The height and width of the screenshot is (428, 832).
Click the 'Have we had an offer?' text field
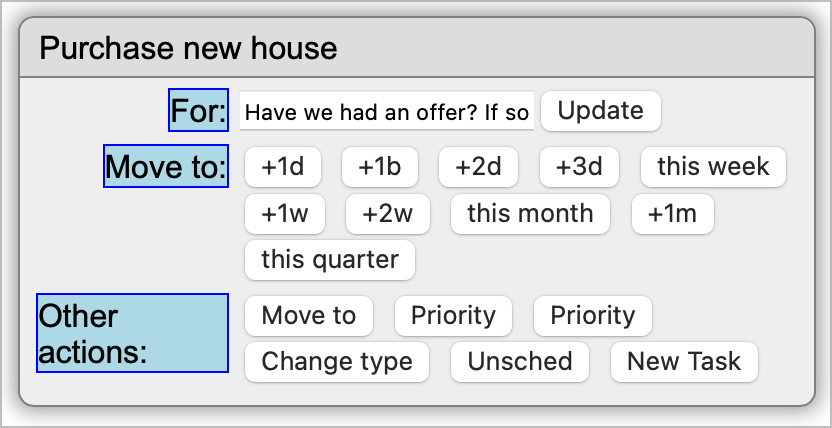click(x=387, y=112)
